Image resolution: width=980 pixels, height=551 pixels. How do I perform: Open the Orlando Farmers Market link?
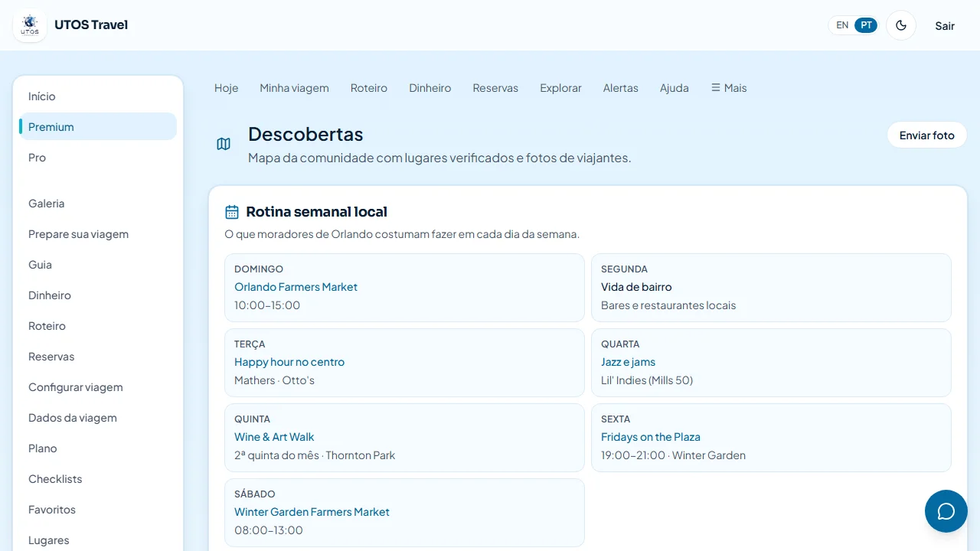(296, 287)
